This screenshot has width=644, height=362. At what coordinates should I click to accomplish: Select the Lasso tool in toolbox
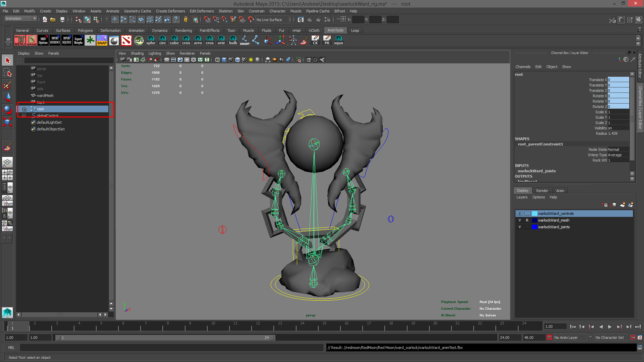(7, 73)
